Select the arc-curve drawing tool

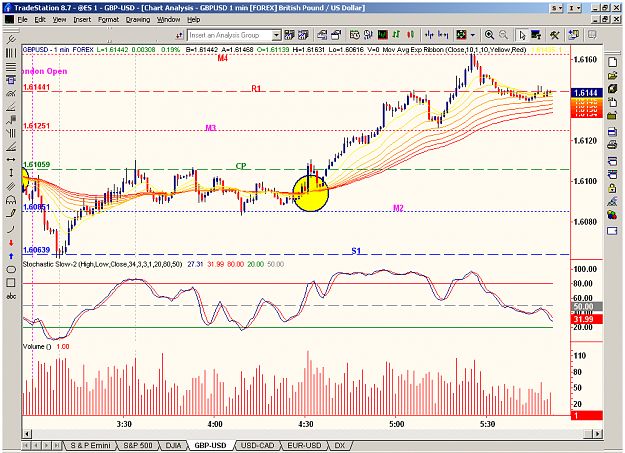(11, 229)
